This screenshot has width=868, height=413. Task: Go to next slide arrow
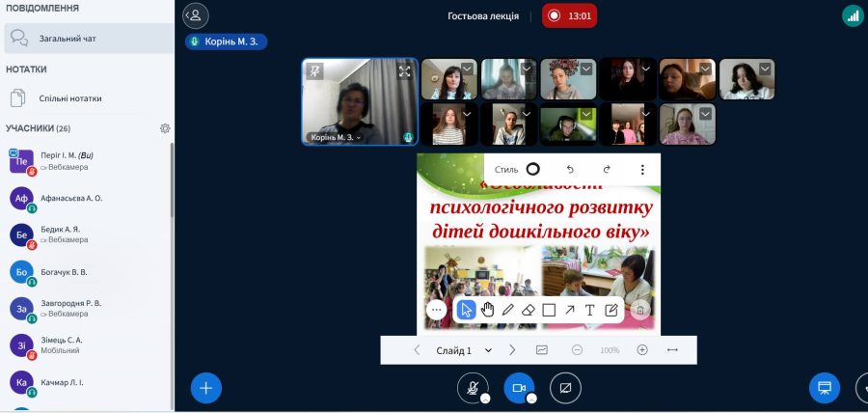coord(512,350)
